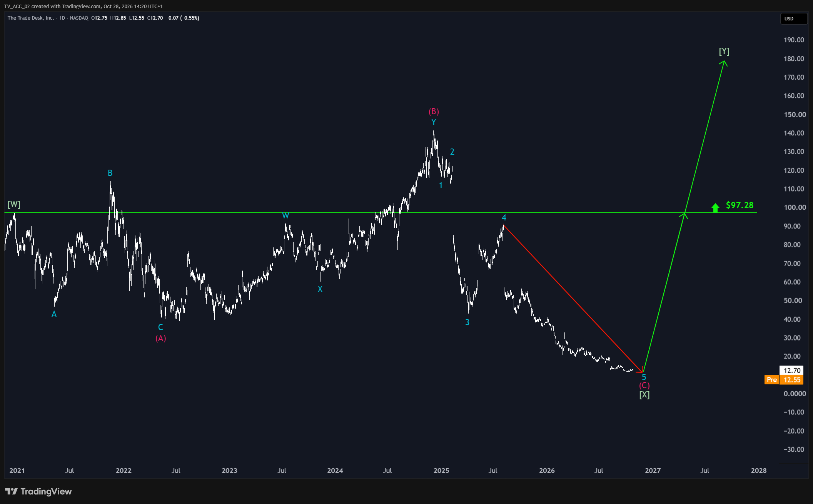This screenshot has width=813, height=504.
Task: Click the blue wave 5 label
Action: [644, 377]
